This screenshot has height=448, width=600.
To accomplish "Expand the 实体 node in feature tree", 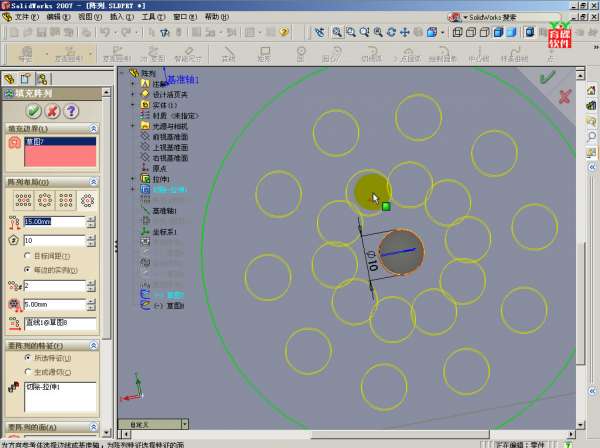I will pos(132,105).
